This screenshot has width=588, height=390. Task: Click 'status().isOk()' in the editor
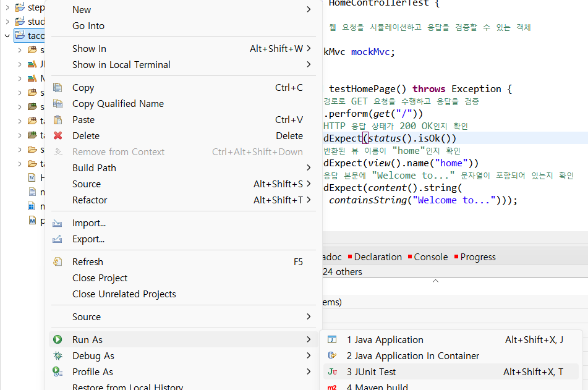point(409,138)
